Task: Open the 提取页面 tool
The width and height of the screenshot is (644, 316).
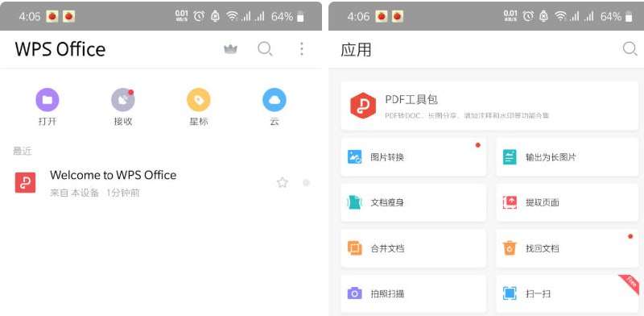Action: (x=568, y=202)
